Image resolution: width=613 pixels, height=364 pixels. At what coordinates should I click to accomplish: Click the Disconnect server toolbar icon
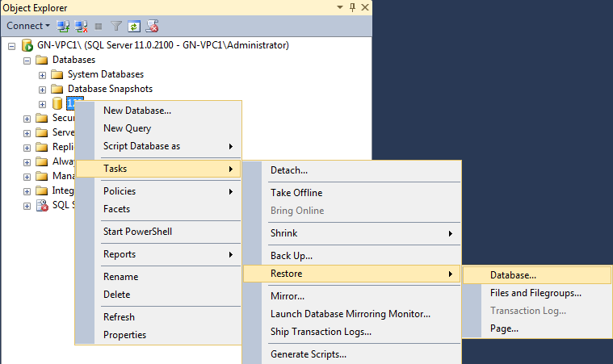point(81,26)
